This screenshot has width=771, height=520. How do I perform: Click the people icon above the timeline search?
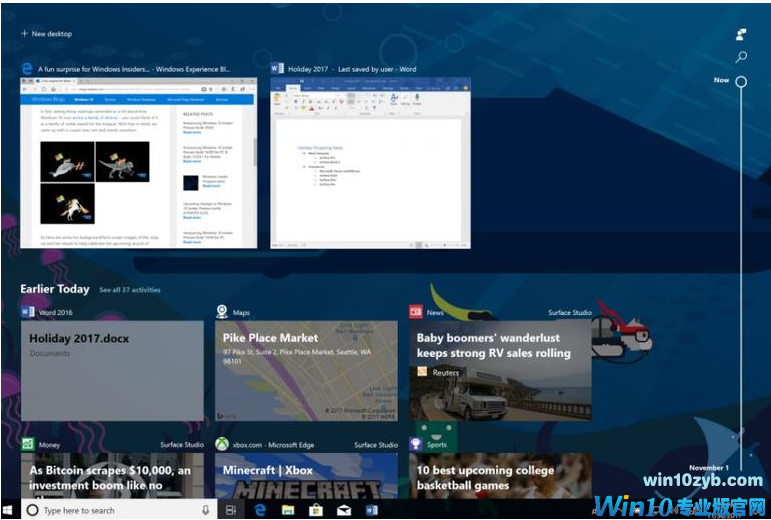(x=741, y=34)
